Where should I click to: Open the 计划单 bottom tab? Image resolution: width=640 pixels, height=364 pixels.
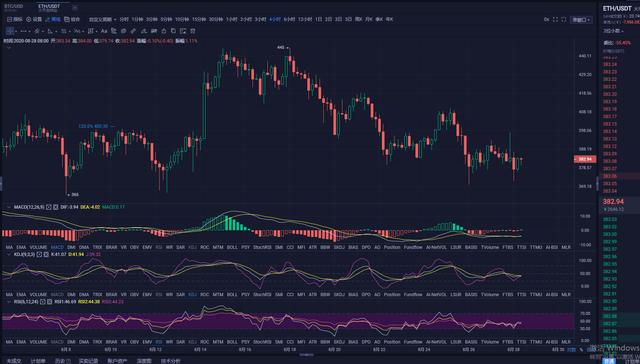coord(38,361)
